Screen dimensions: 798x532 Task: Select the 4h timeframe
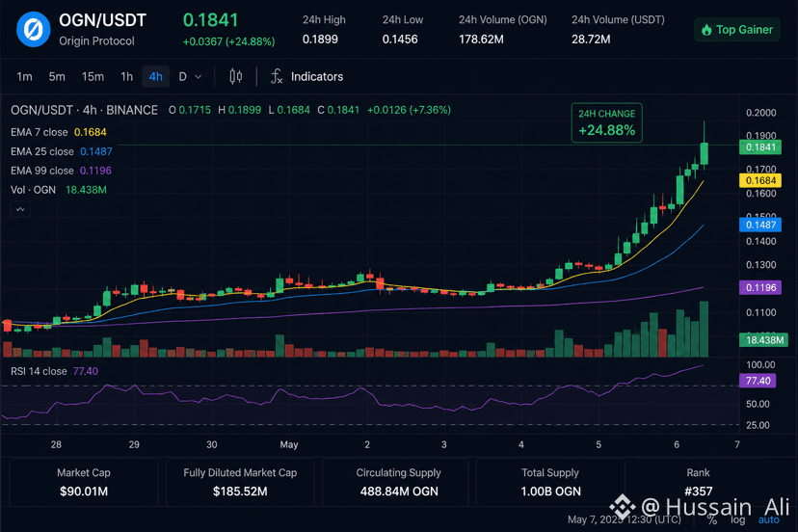tap(156, 77)
